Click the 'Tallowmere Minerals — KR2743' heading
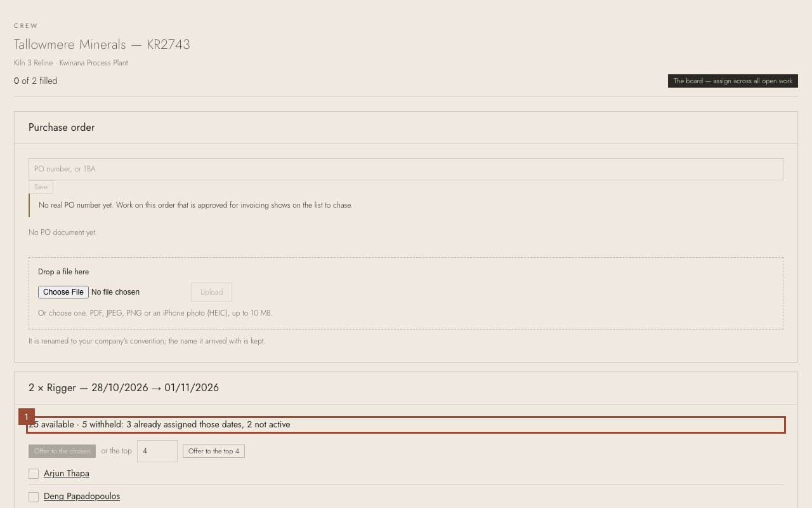 click(102, 44)
